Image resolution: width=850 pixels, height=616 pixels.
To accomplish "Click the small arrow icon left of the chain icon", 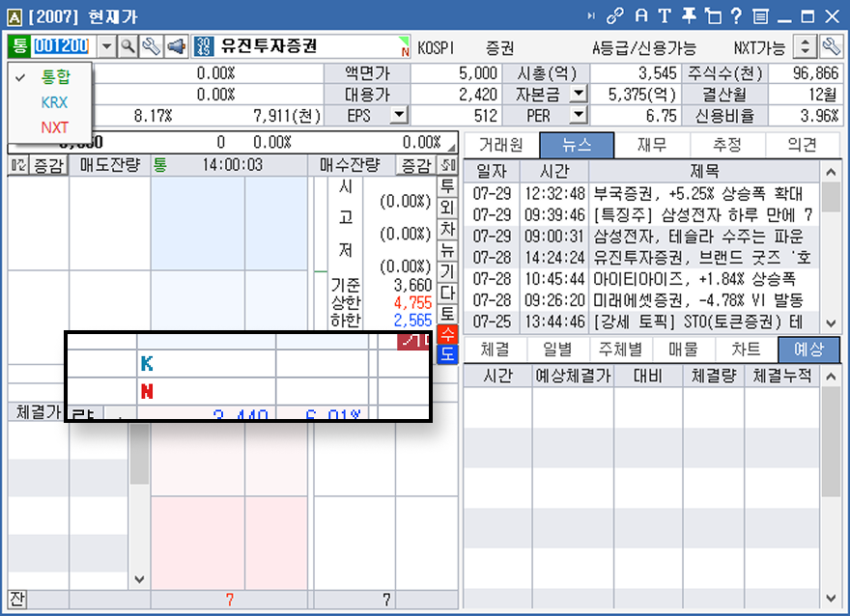I will 591,16.
